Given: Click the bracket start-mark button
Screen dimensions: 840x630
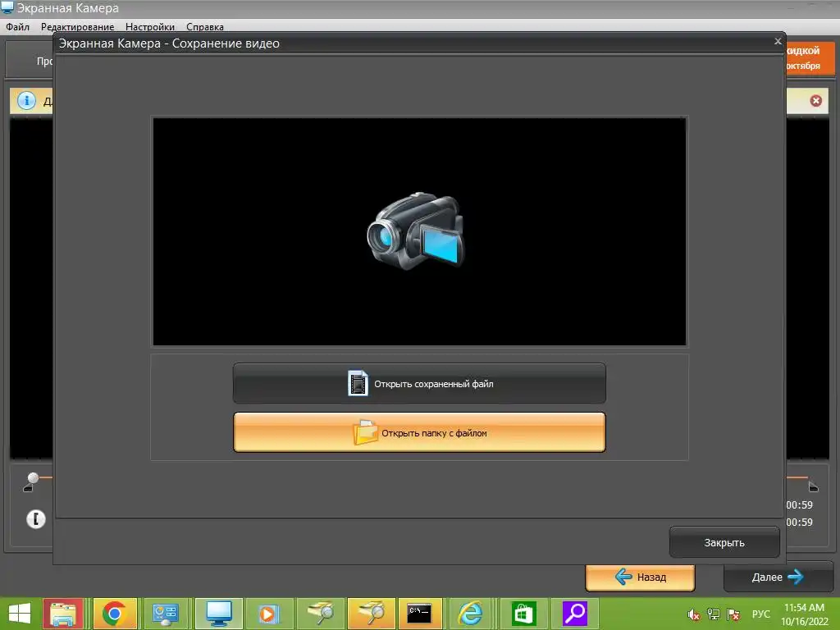Looking at the screenshot, I should point(36,519).
